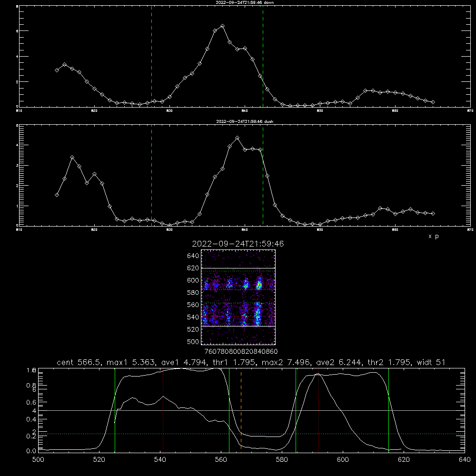Click the green vertical line near 525

click(x=115, y=410)
